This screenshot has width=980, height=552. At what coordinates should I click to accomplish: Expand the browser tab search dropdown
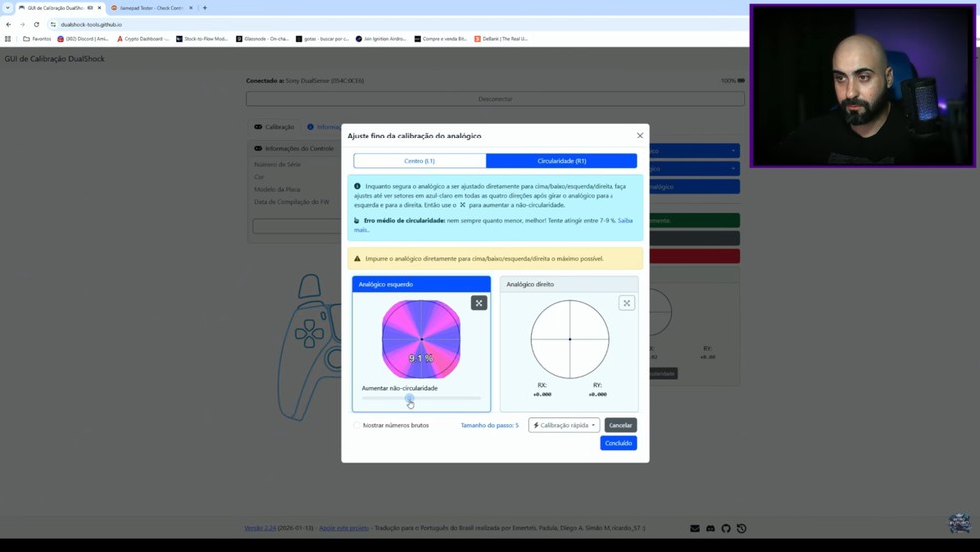coord(8,8)
